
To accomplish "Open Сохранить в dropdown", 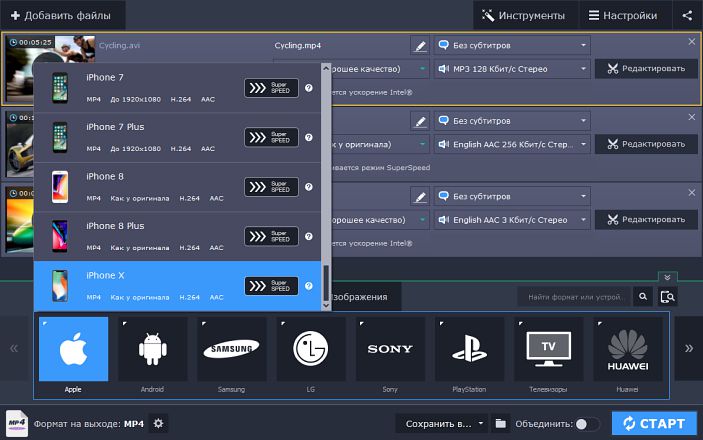I will point(442,423).
